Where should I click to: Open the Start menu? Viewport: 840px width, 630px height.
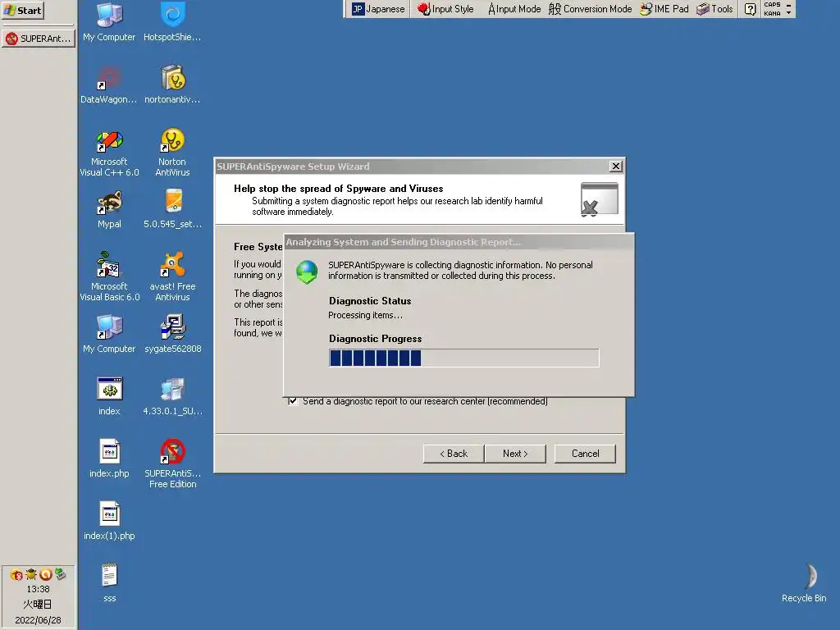23,10
